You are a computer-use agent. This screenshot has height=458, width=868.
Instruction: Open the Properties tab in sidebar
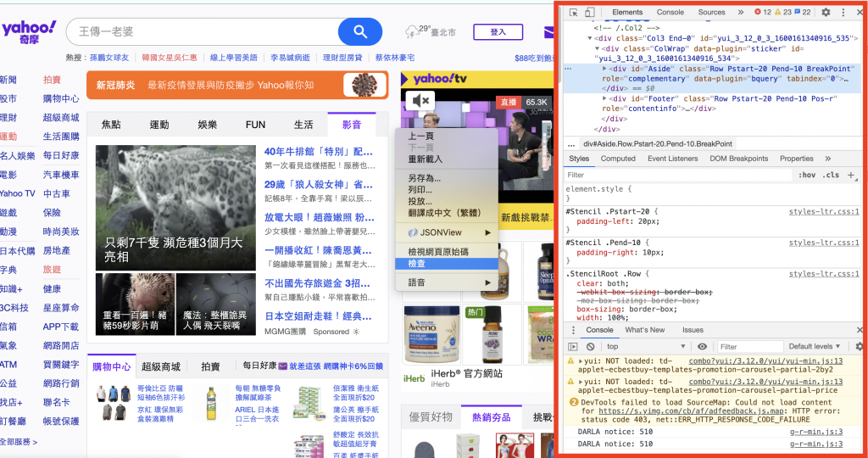[797, 159]
